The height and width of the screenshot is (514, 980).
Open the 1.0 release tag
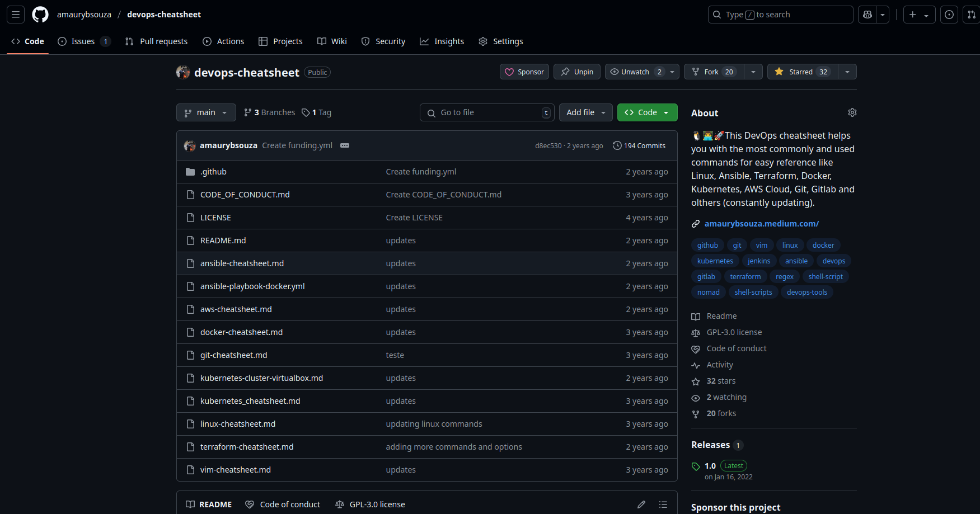(710, 466)
